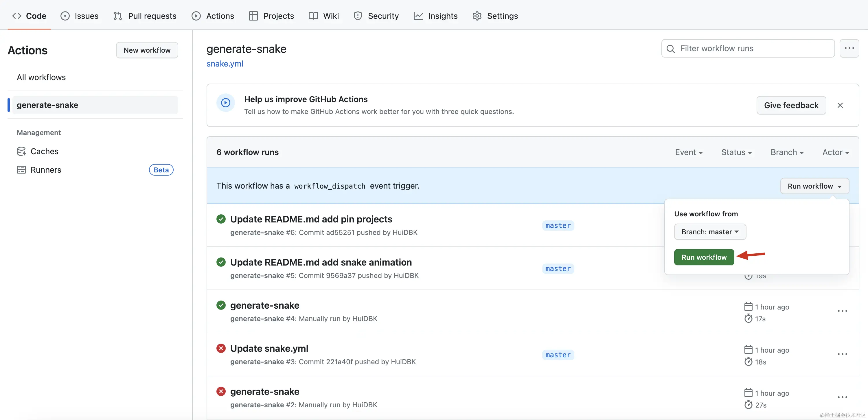This screenshot has height=420, width=868.
Task: Open options menu for generate-snake #4 run
Action: click(x=842, y=311)
